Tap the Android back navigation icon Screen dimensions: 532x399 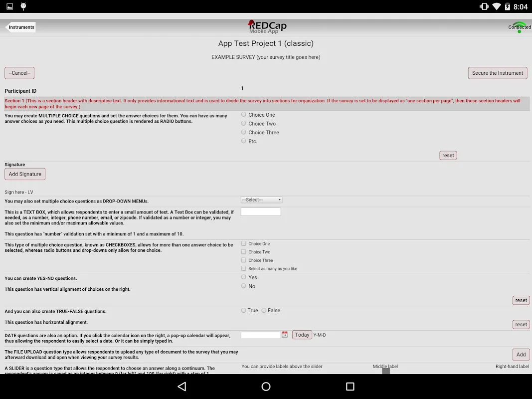point(182,387)
